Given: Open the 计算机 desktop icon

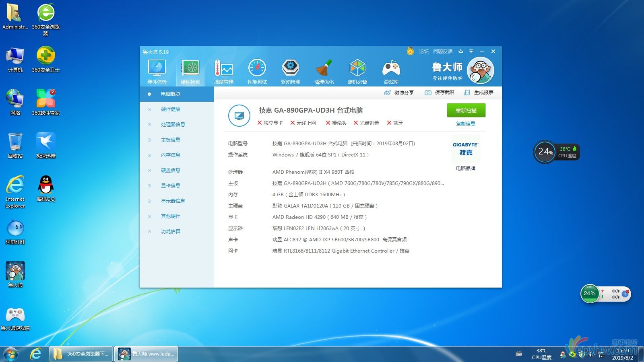Looking at the screenshot, I should pyautogui.click(x=15, y=60).
